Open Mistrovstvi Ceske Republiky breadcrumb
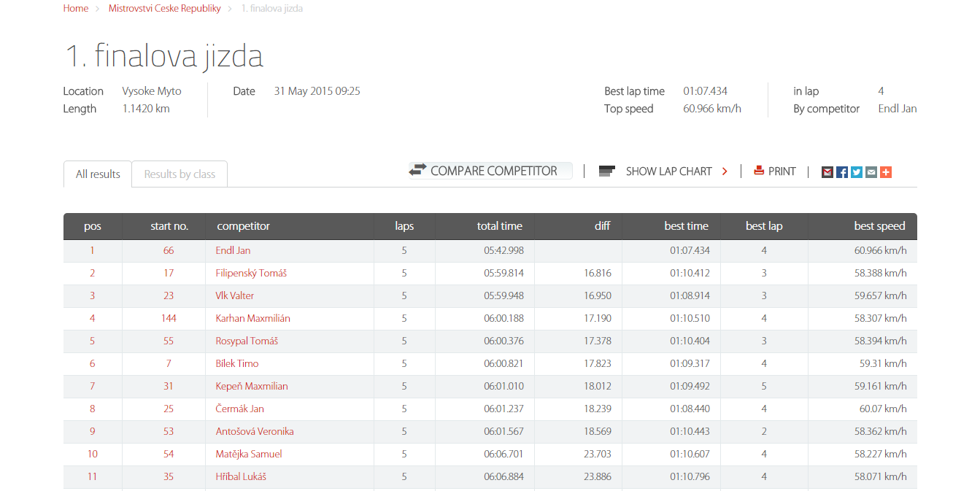This screenshot has width=980, height=491. pos(164,9)
